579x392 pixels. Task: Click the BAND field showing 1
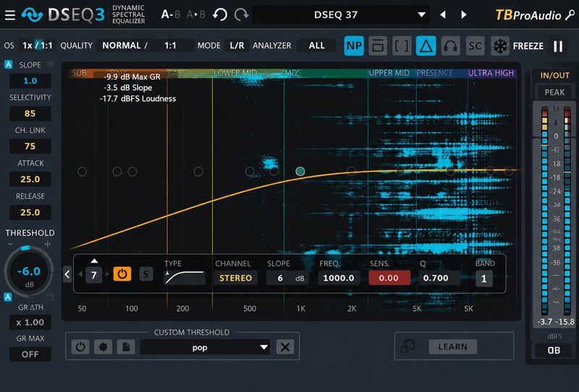[x=484, y=278]
